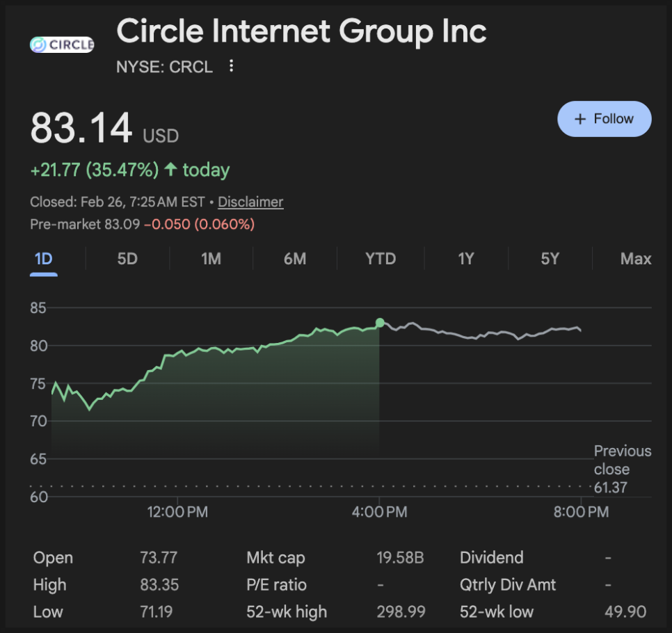Open the three-dot more options menu

232,67
